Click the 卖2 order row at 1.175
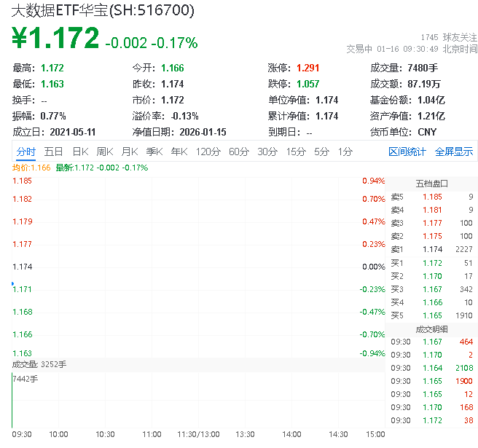Screen dimensions: 478x448 pos(431,236)
